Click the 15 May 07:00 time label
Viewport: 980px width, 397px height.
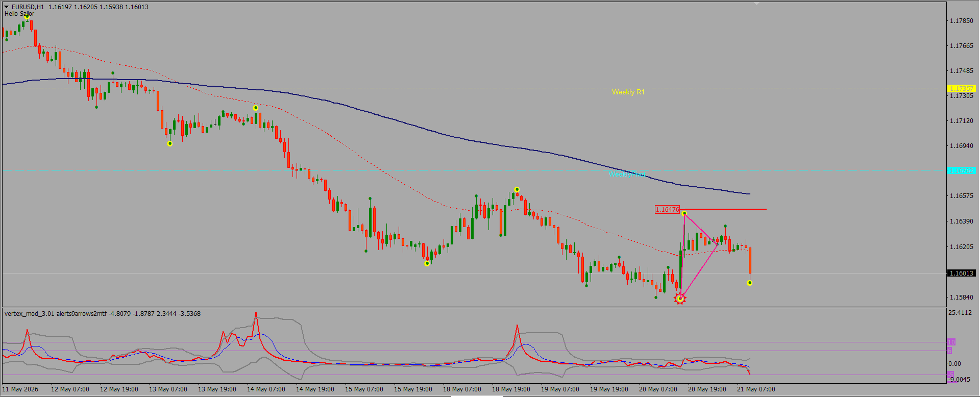tap(364, 389)
